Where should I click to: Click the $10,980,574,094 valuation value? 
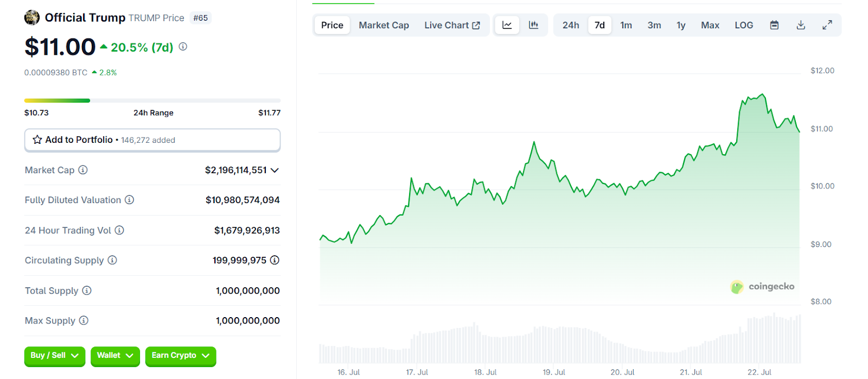pos(242,200)
